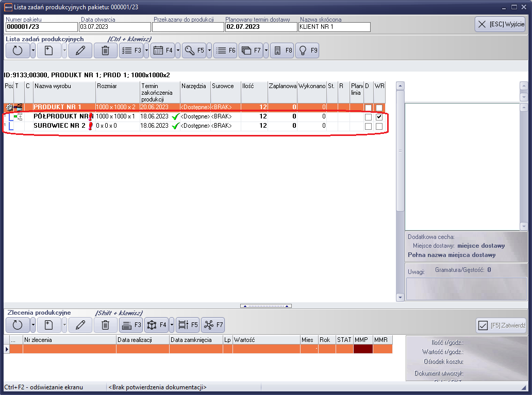The height and width of the screenshot is (395, 532).
Task: Open the dropdown next to the stacked windows F7 button
Action: coord(266,50)
